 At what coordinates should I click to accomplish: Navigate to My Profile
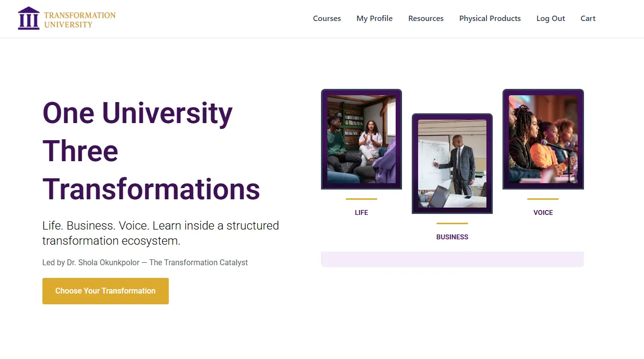point(374,19)
